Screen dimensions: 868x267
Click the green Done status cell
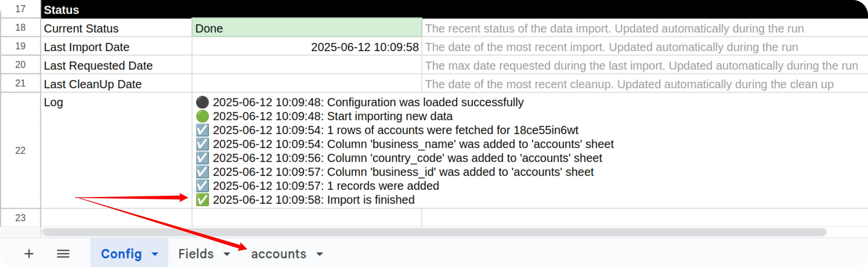(307, 28)
